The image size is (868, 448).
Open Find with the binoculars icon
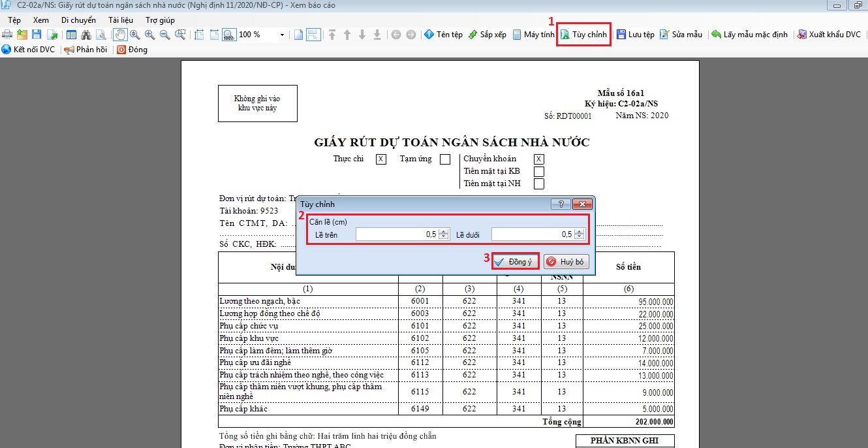coord(86,35)
